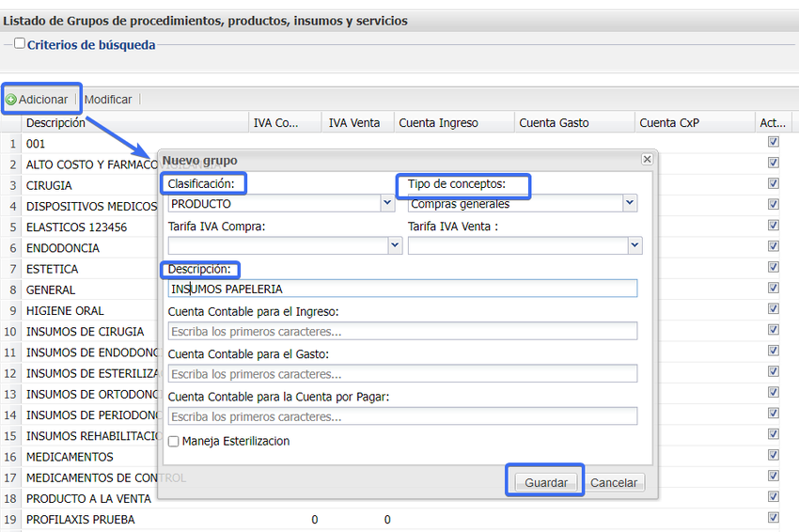Uncheck active checkbox for PROFILAXIS PRUEBA row

point(773,518)
